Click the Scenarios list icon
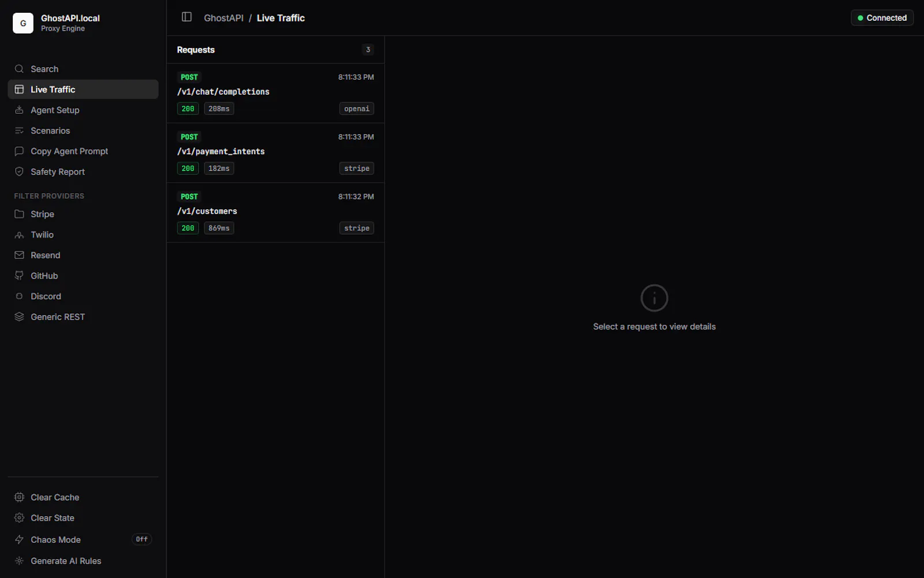 point(19,131)
